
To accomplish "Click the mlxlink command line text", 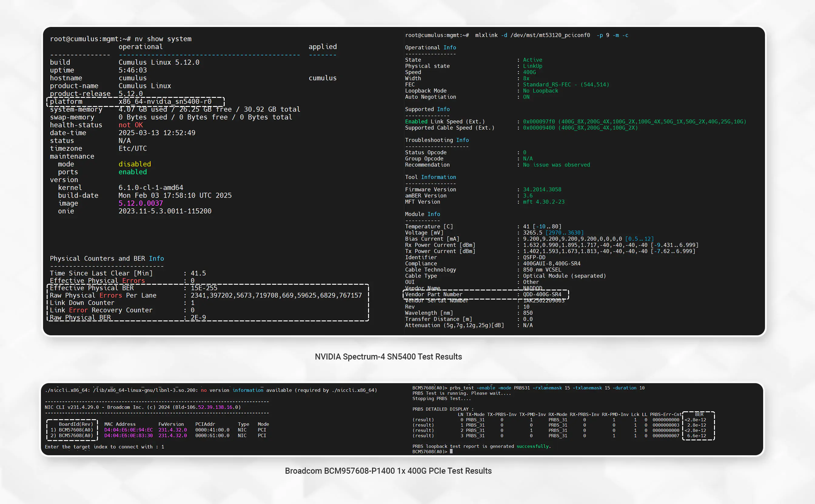I will 551,35.
